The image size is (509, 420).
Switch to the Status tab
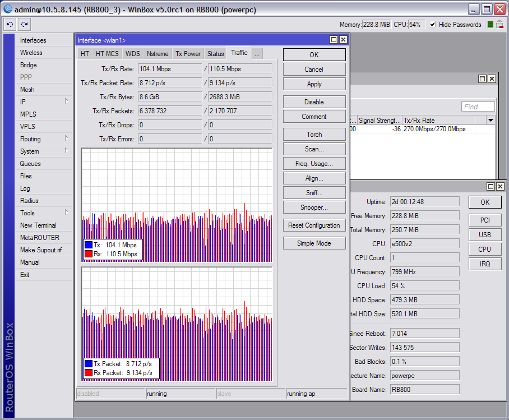click(x=215, y=53)
